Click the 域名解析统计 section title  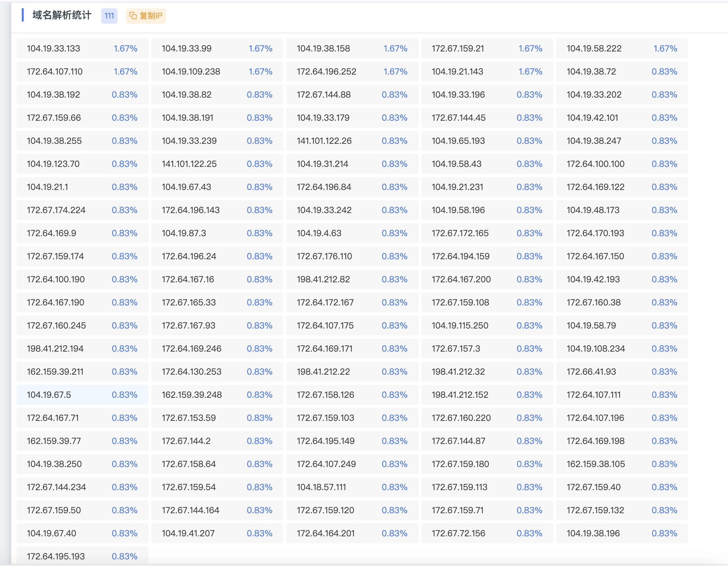click(62, 15)
